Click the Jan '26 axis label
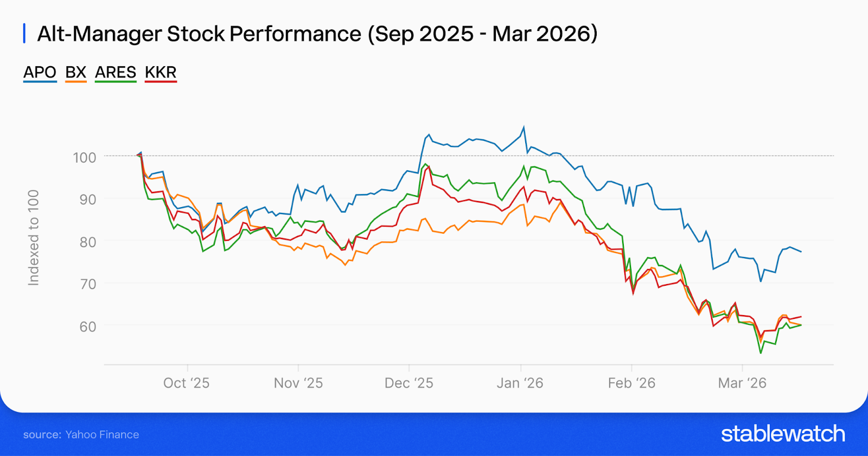868x456 pixels. click(520, 383)
